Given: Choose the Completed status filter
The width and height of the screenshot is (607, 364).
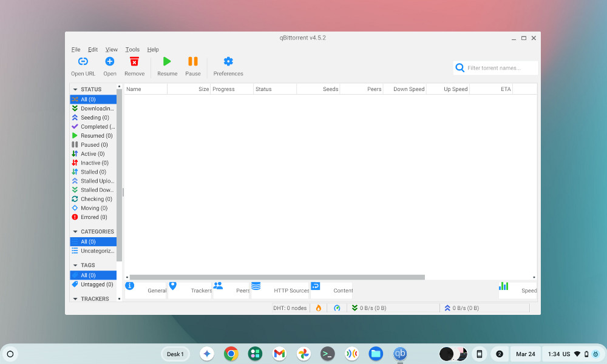Looking at the screenshot, I should (93, 127).
